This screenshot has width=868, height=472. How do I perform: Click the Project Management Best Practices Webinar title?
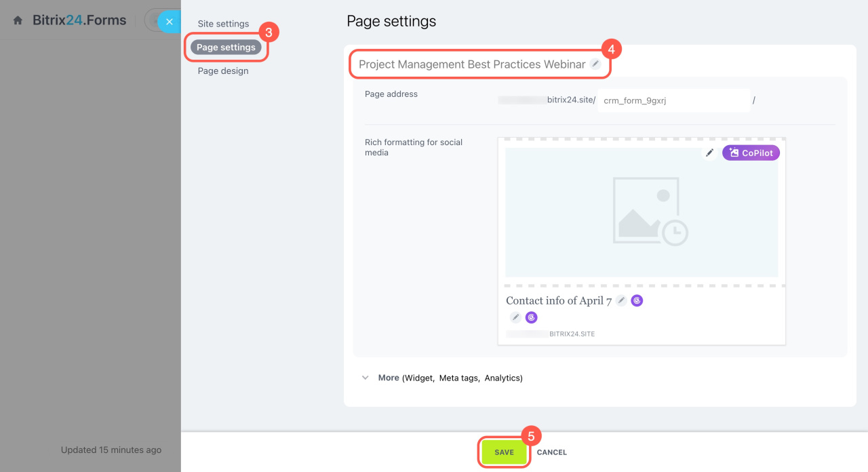[471, 64]
